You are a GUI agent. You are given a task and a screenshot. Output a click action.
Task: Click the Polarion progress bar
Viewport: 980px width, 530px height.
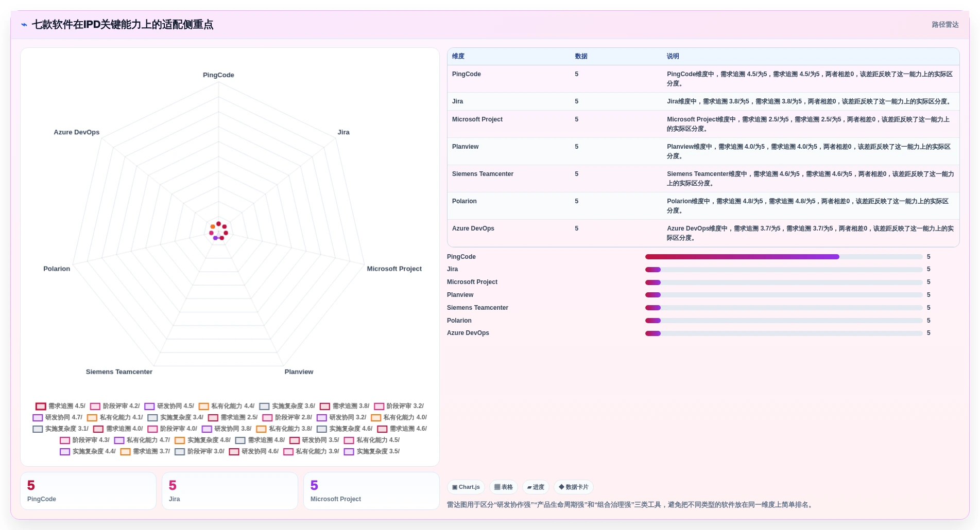(784, 321)
